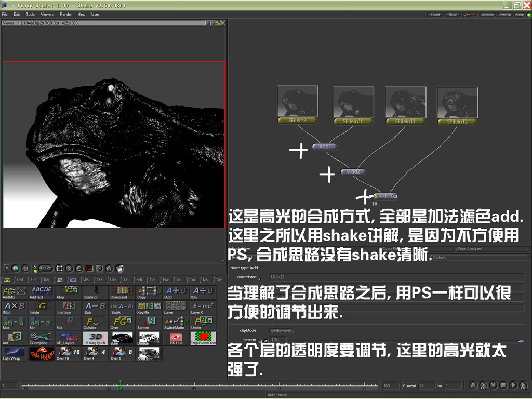Toggle the green update indicator light
Viewport: 532px width, 399px height.
(528, 15)
